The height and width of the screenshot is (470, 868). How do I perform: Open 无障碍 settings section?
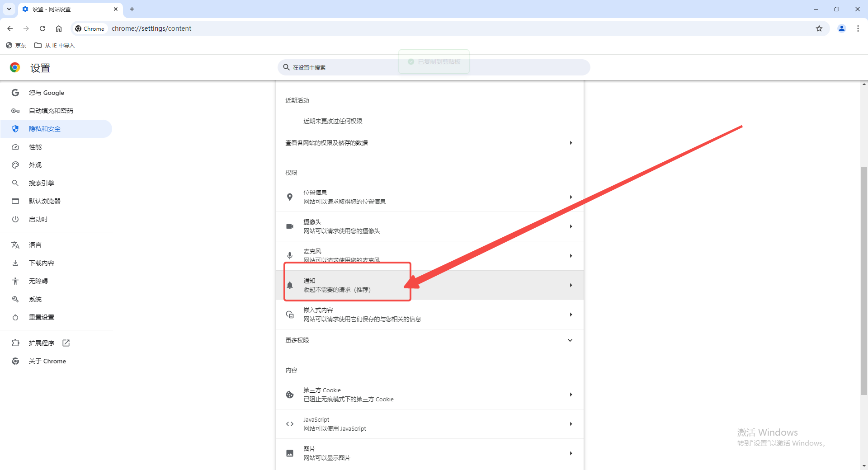click(57, 281)
